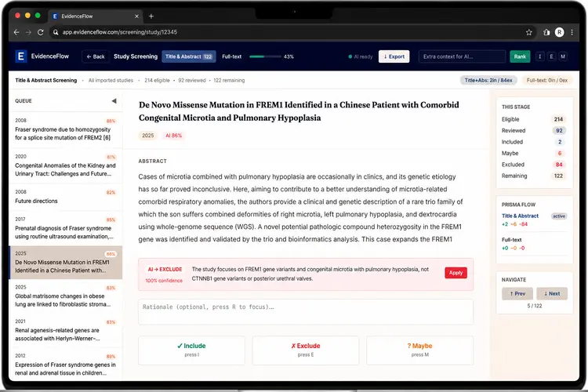Click the Title+Abs 2in / 84ex badge
Screen dimensions: 588x392
click(488, 80)
